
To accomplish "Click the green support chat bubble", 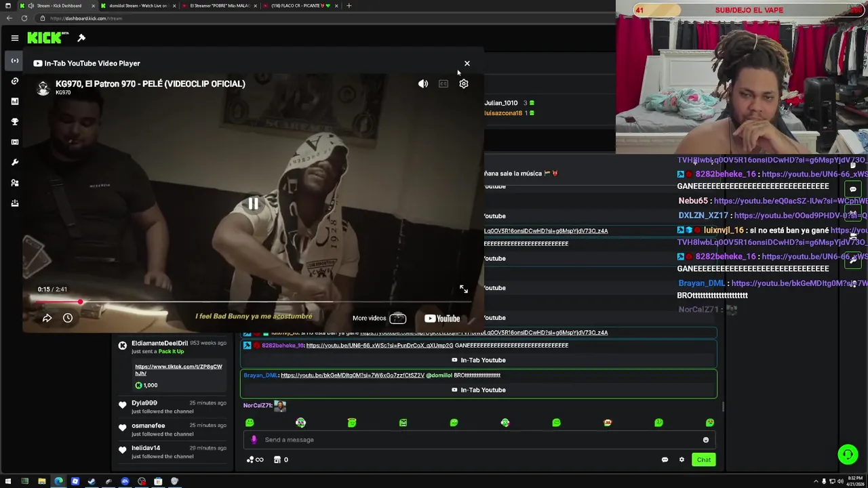I will pyautogui.click(x=848, y=454).
